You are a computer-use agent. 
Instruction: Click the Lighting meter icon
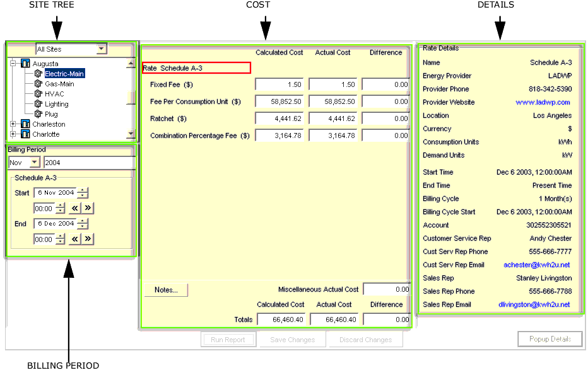pyautogui.click(x=38, y=104)
